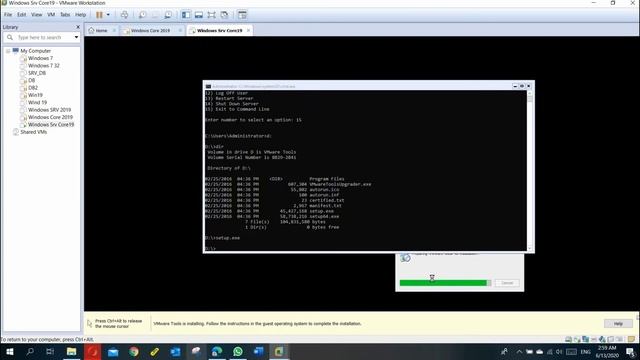Click the hard disk device status icon
This screenshot has height=360, width=640.
click(x=568, y=339)
